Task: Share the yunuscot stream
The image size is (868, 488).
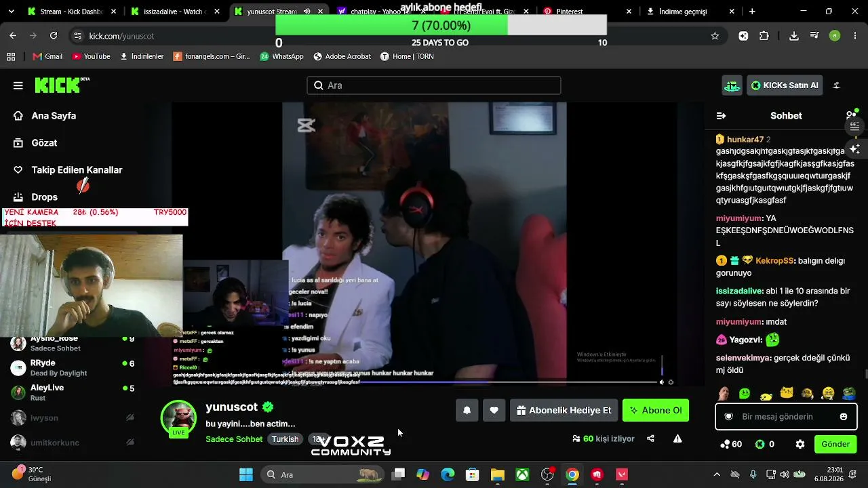Action: pyautogui.click(x=650, y=439)
